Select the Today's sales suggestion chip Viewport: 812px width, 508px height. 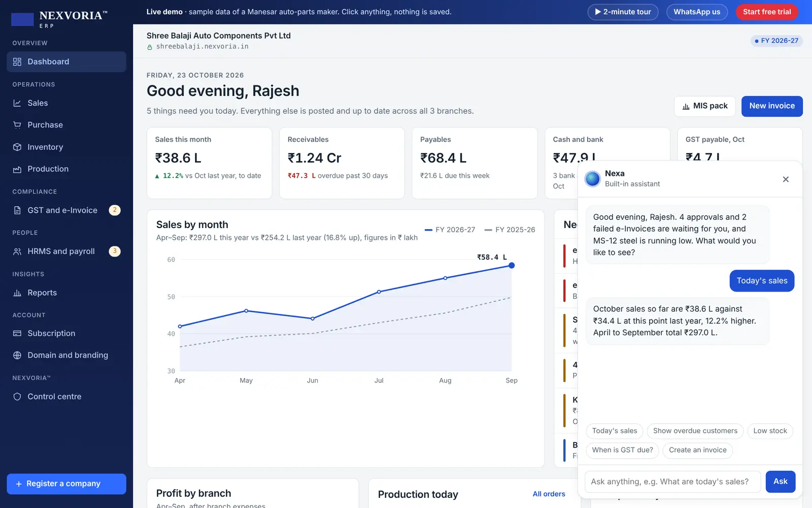coord(615,431)
